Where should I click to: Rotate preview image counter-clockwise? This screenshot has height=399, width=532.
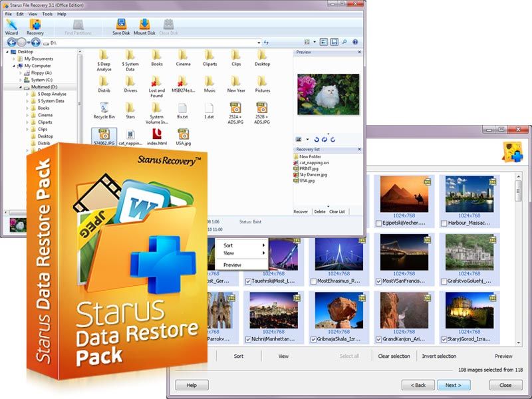[x=317, y=140]
